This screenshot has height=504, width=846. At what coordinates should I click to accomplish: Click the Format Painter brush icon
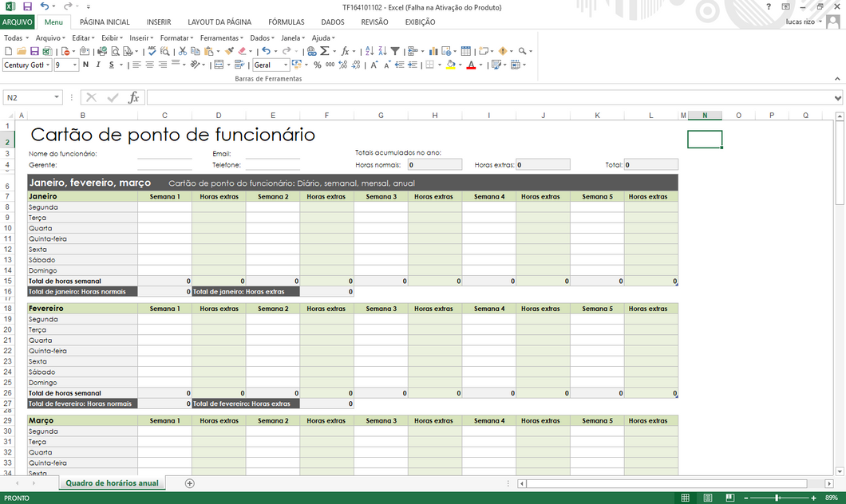[230, 51]
